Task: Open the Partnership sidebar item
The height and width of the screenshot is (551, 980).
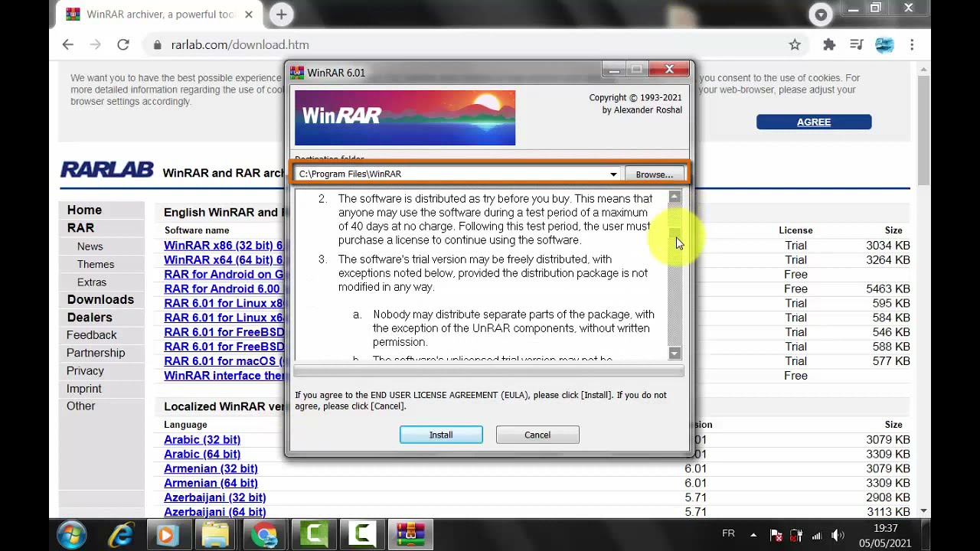Action: pyautogui.click(x=96, y=353)
